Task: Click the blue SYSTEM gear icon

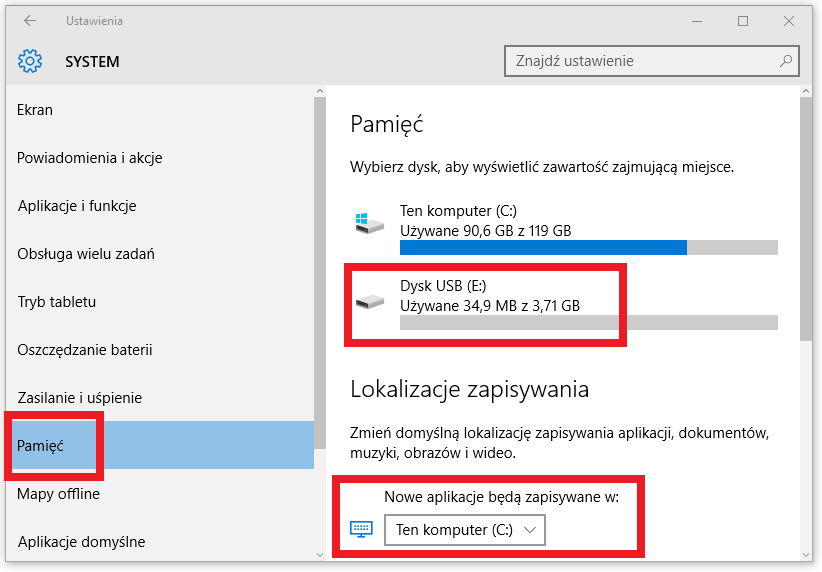Action: pos(30,61)
